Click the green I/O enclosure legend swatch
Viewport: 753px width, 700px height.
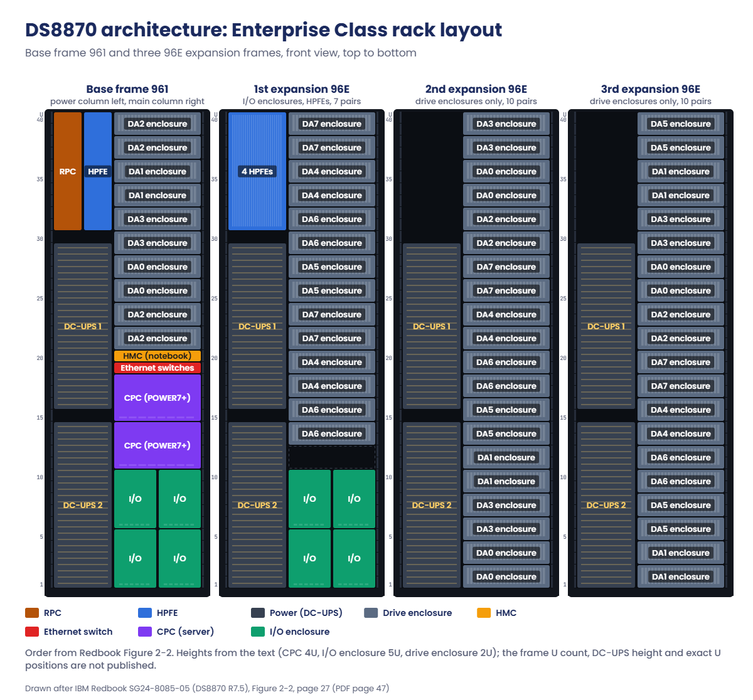tap(258, 632)
